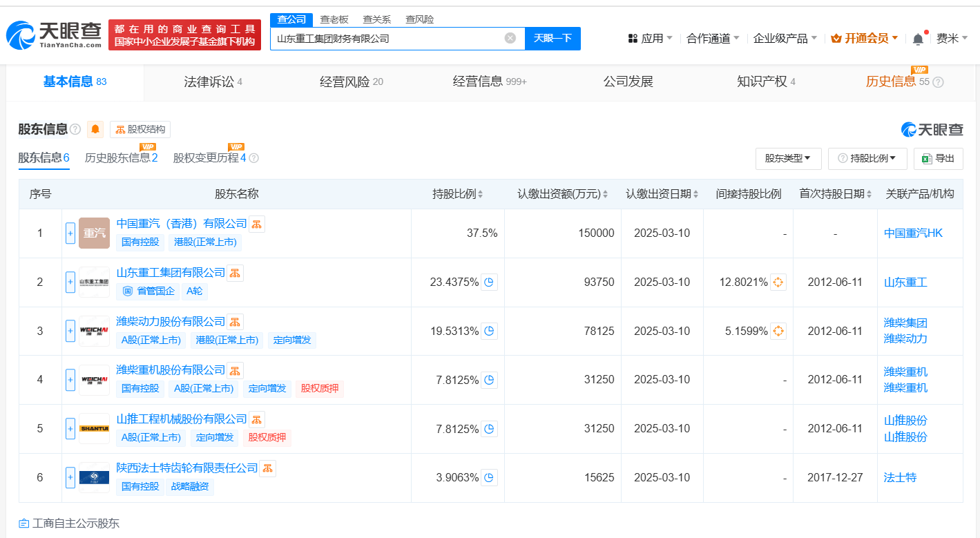This screenshot has height=538, width=980.
Task: Open the 山推工程机械股份有限公司 link
Action: pyautogui.click(x=182, y=419)
